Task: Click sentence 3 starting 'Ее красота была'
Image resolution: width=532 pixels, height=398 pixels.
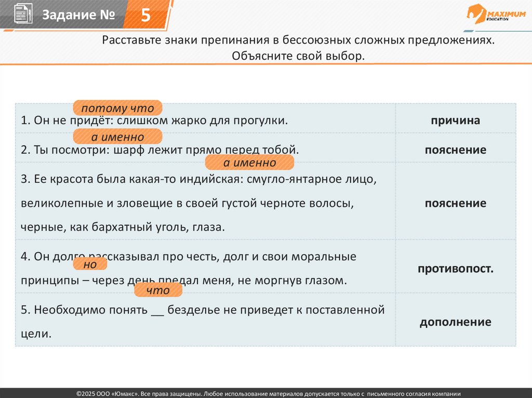Action: [199, 179]
